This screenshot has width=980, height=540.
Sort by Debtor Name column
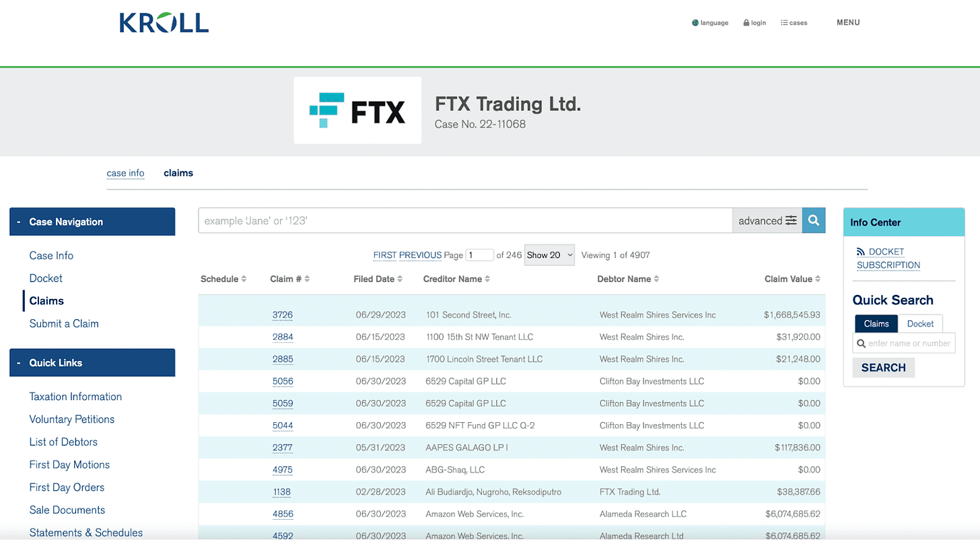coord(628,279)
